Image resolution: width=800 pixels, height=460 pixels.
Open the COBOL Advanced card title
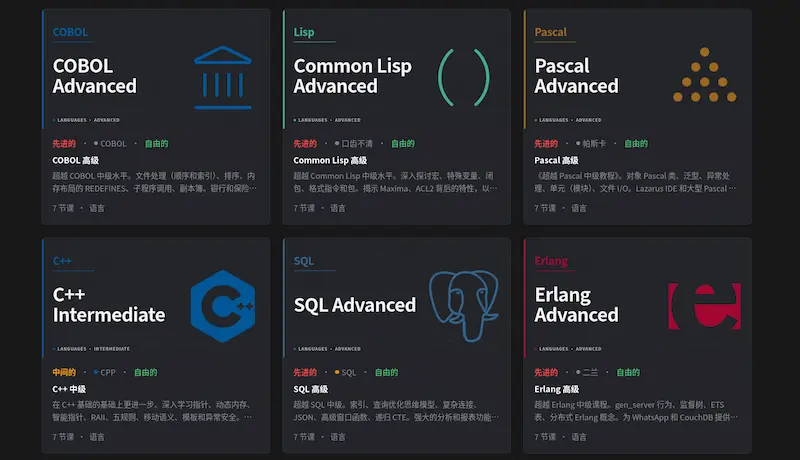click(x=94, y=76)
